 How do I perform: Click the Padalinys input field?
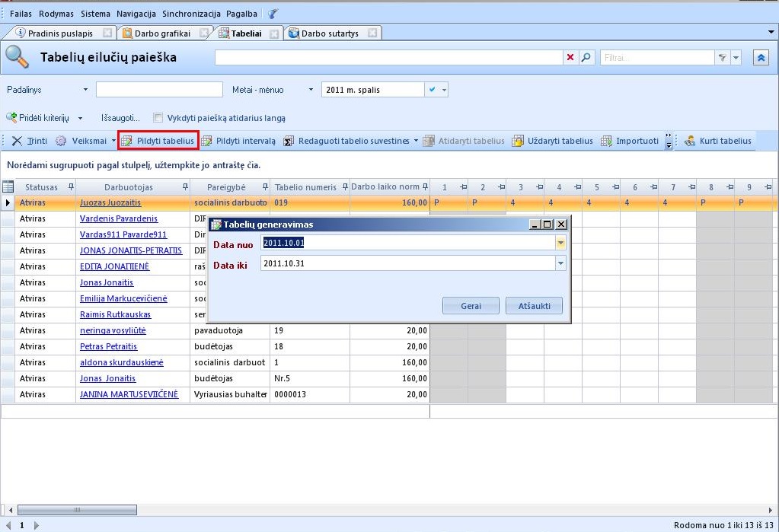point(159,90)
